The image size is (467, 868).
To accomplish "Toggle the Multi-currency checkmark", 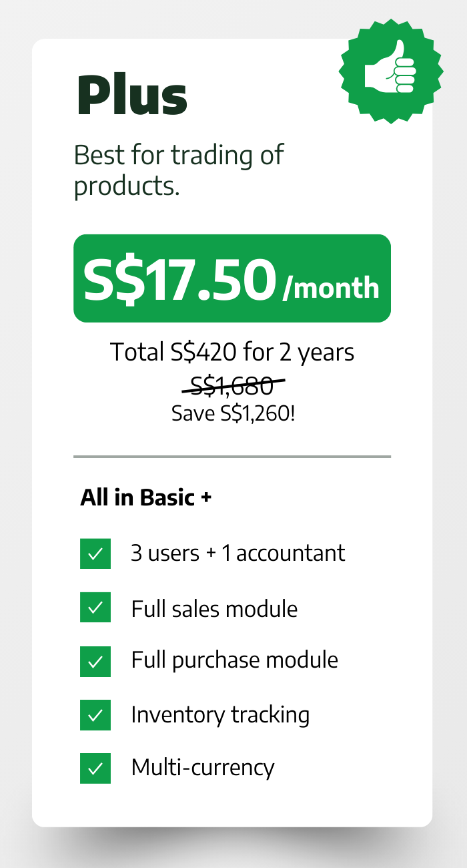I will click(x=95, y=768).
